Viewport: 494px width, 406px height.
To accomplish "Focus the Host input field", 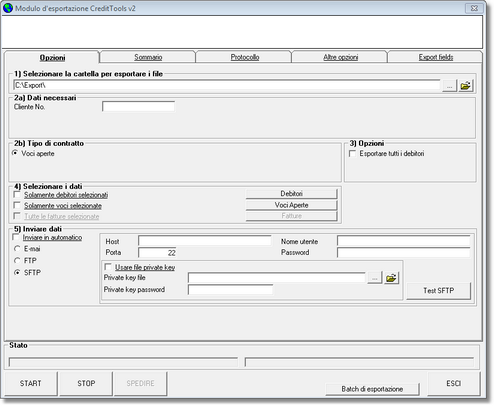I will pos(205,241).
